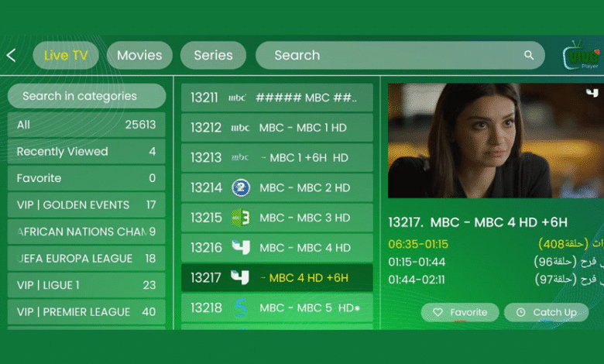Play channel 13213 MBC 1 +6H HD
The width and height of the screenshot is (604, 364).
pyautogui.click(x=277, y=157)
